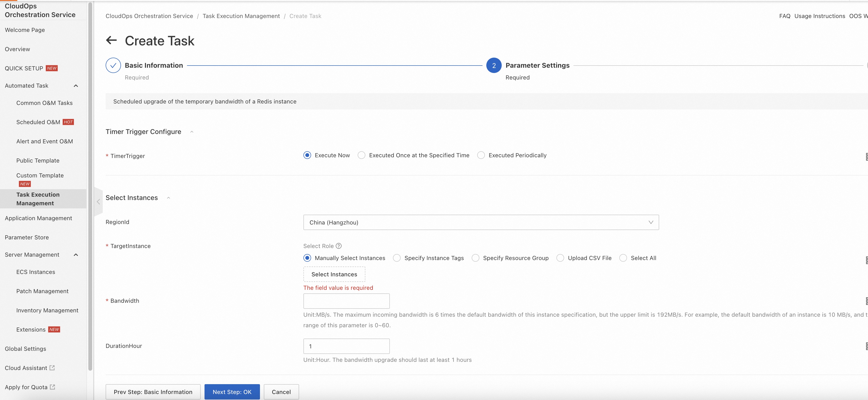
Task: Click the completed Basic Information step checkmark
Action: click(x=113, y=65)
